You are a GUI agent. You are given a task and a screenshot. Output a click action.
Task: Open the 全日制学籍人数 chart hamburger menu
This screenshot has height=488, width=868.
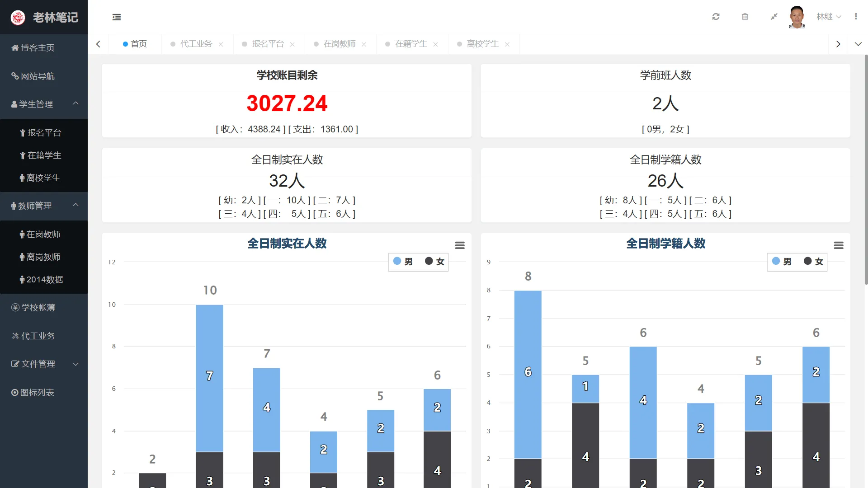pos(839,245)
